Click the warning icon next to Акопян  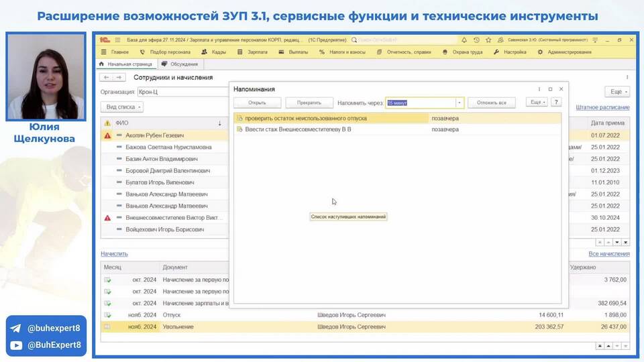tap(107, 135)
